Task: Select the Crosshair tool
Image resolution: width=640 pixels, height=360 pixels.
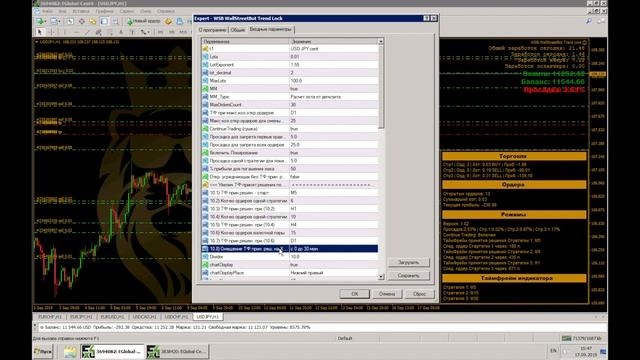Action: click(51, 32)
